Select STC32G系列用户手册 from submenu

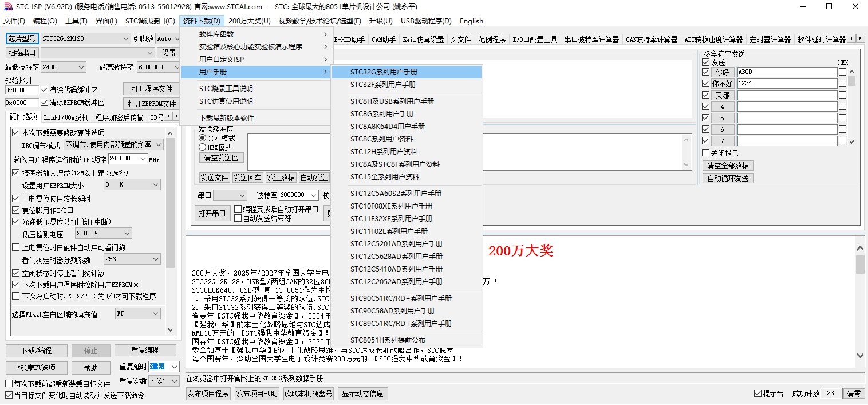coord(407,72)
